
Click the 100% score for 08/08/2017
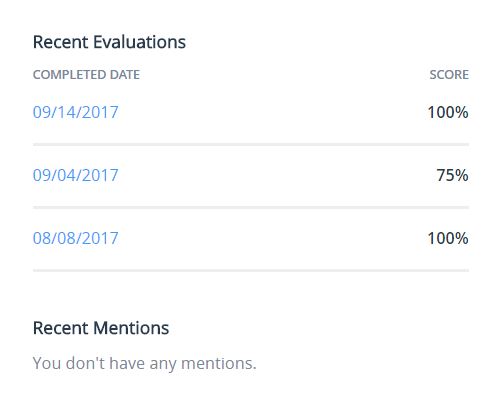click(x=448, y=238)
